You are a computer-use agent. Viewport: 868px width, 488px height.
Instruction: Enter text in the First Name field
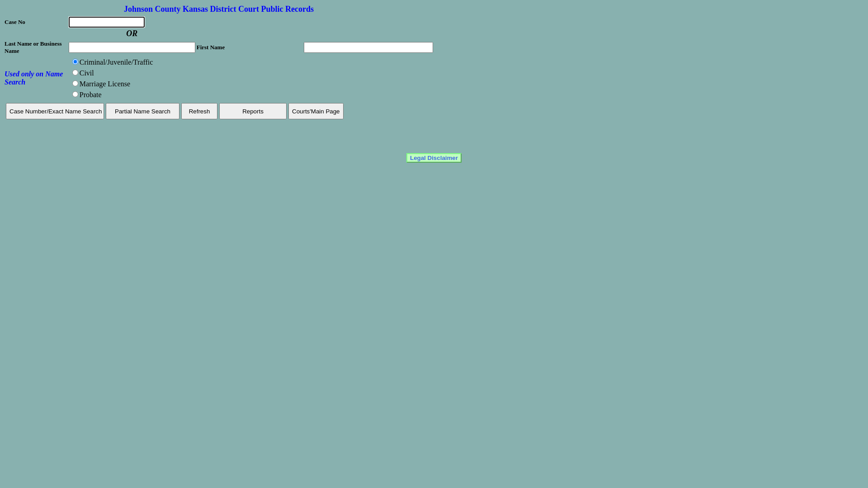click(368, 47)
